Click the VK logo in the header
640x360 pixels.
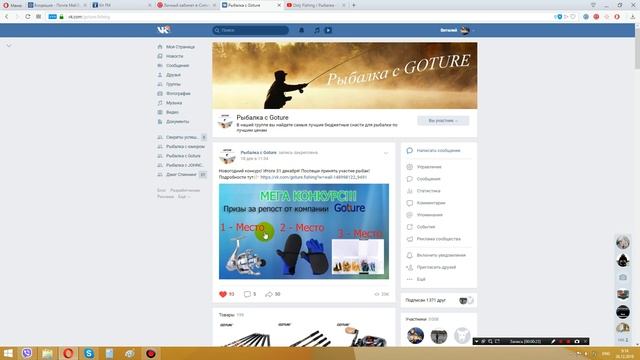(x=163, y=30)
